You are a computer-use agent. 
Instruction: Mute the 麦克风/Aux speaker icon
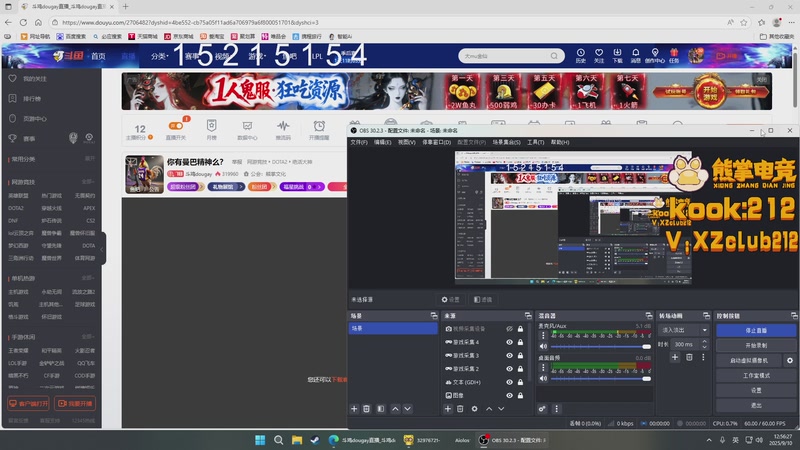click(x=543, y=346)
